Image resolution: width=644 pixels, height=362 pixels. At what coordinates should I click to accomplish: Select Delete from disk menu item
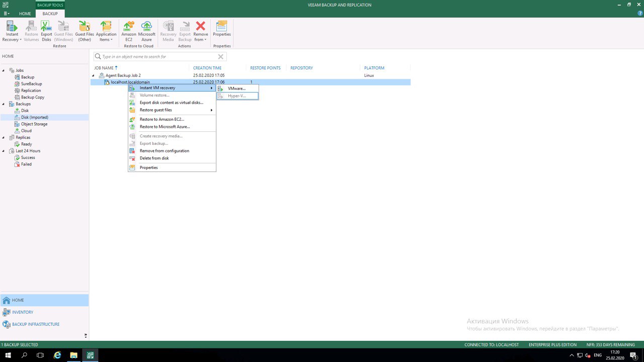(x=172, y=158)
